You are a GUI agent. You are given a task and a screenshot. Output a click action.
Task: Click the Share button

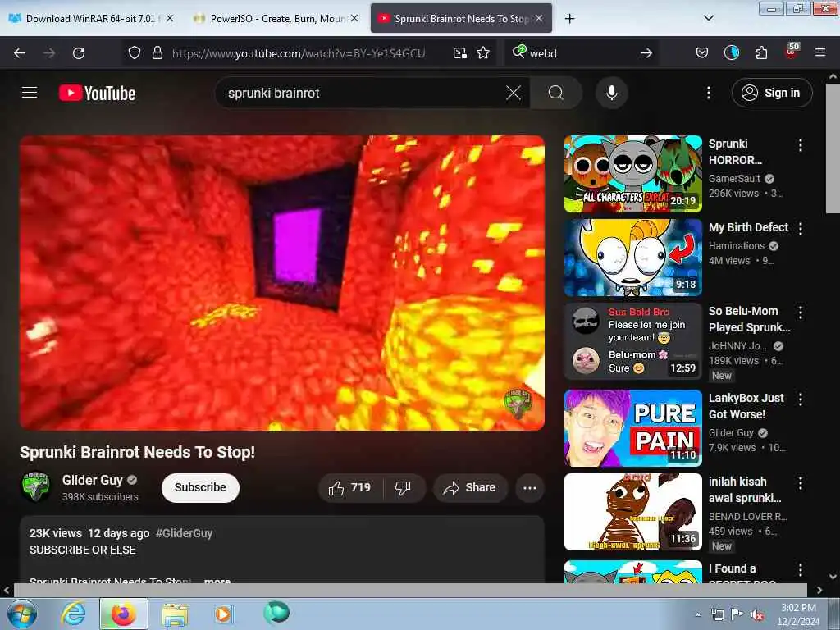click(x=470, y=487)
